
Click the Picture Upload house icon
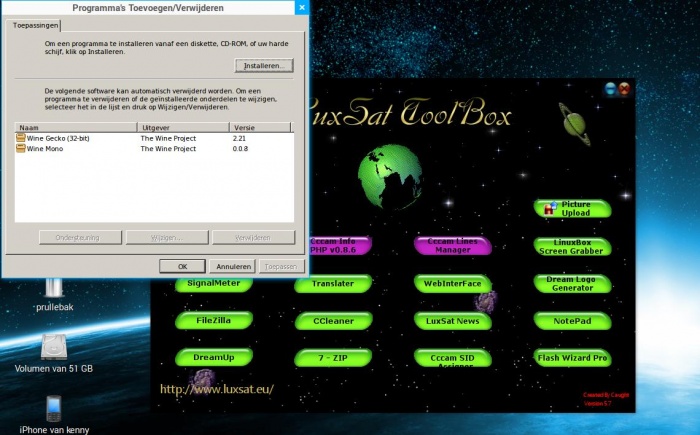(x=551, y=208)
